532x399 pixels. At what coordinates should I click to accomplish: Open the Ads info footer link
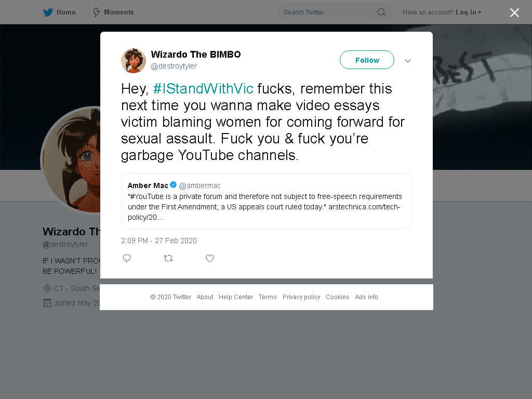(x=366, y=297)
